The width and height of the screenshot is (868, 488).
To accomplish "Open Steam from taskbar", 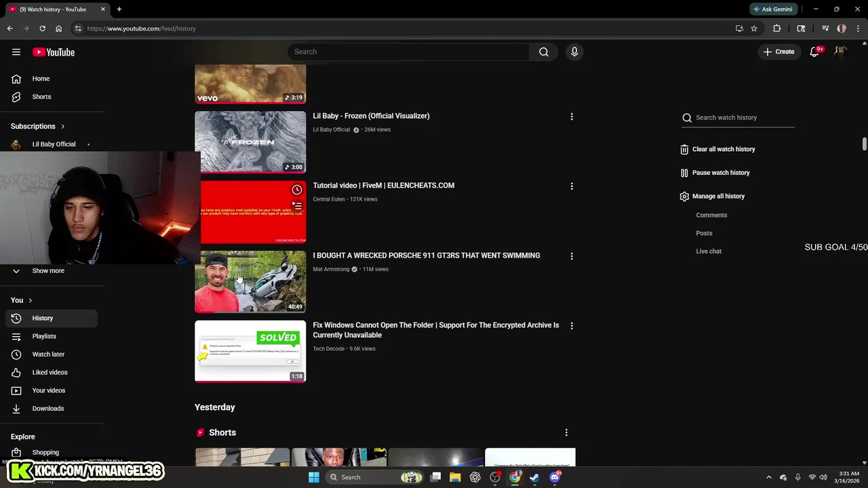I will pos(534,477).
